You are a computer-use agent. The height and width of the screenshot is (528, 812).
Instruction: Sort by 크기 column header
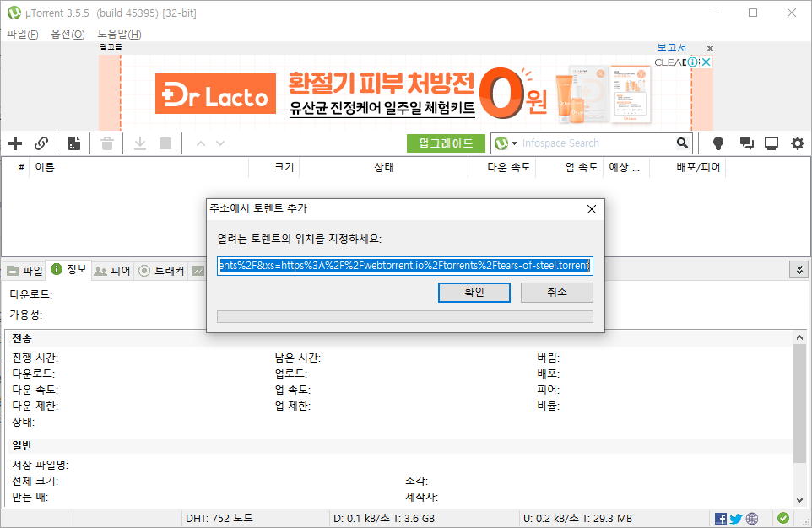click(274, 168)
